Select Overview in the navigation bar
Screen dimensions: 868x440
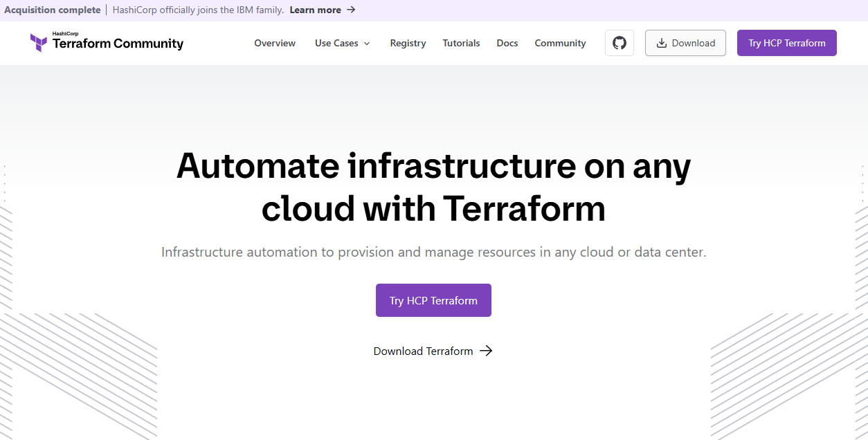pyautogui.click(x=275, y=43)
